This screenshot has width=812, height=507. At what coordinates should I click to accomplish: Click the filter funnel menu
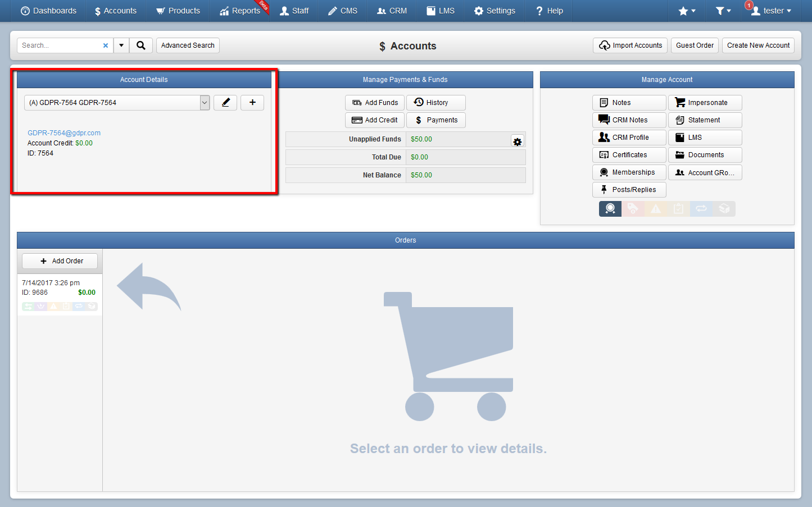point(723,11)
